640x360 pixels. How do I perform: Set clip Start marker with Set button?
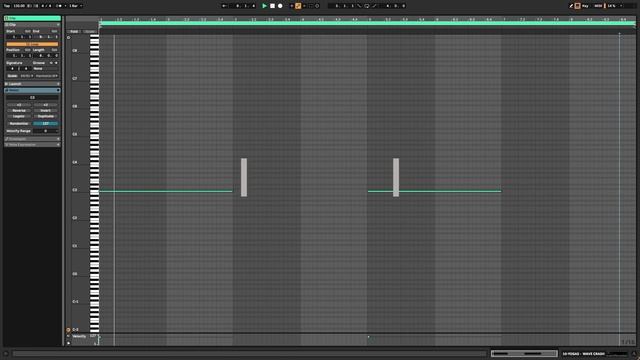click(x=28, y=31)
